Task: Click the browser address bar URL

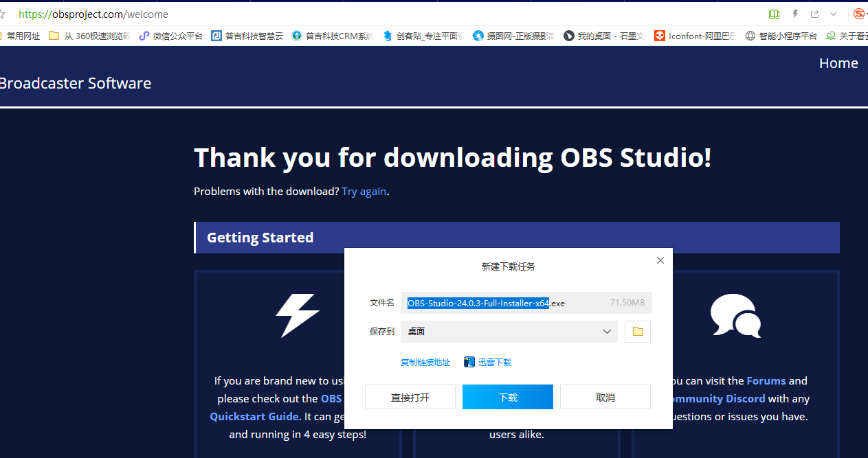Action: coord(93,14)
